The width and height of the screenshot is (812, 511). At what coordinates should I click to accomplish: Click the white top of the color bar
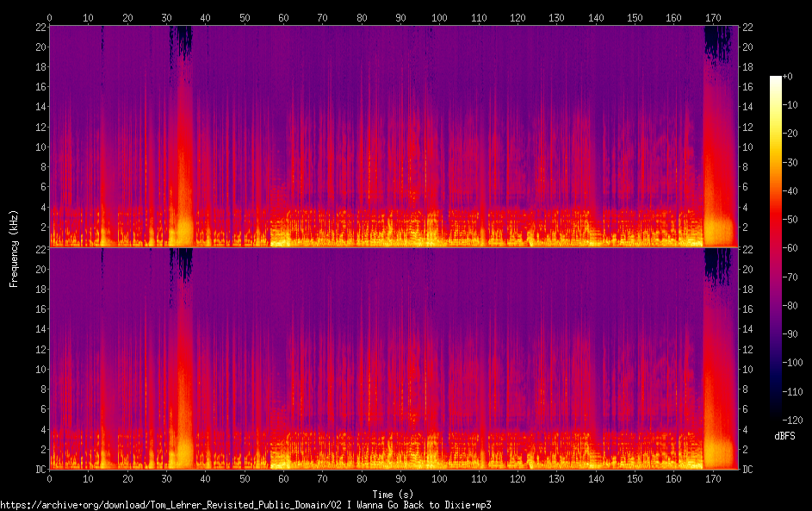pyautogui.click(x=775, y=79)
